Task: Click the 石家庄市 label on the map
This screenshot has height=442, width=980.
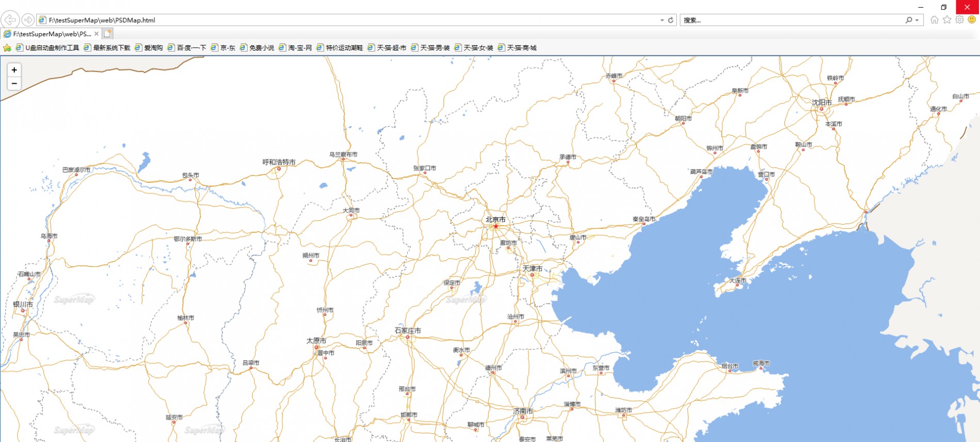Action: click(x=407, y=330)
